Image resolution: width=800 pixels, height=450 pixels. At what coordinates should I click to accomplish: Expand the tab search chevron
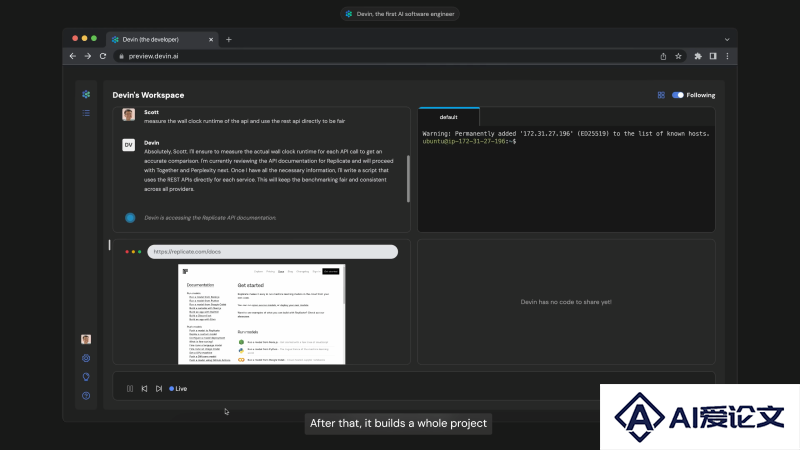727,39
